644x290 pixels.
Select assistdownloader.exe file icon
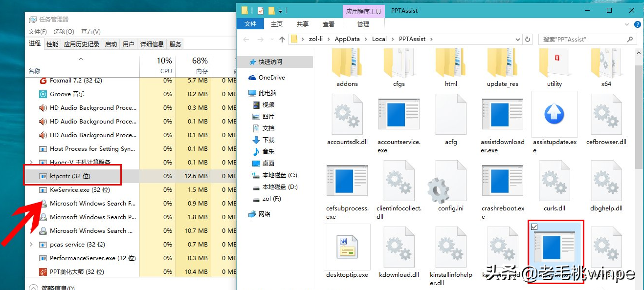(503, 114)
